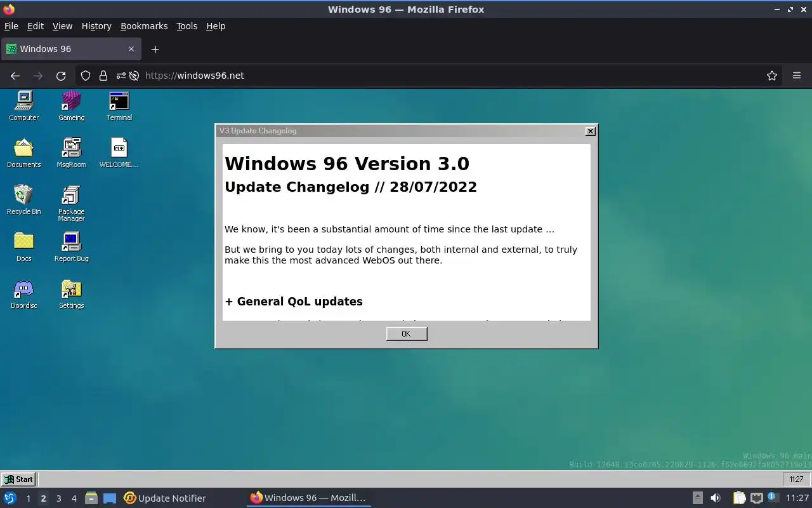The image size is (812, 508).
Task: Click the update notification tray icon
Action: pyautogui.click(x=772, y=498)
